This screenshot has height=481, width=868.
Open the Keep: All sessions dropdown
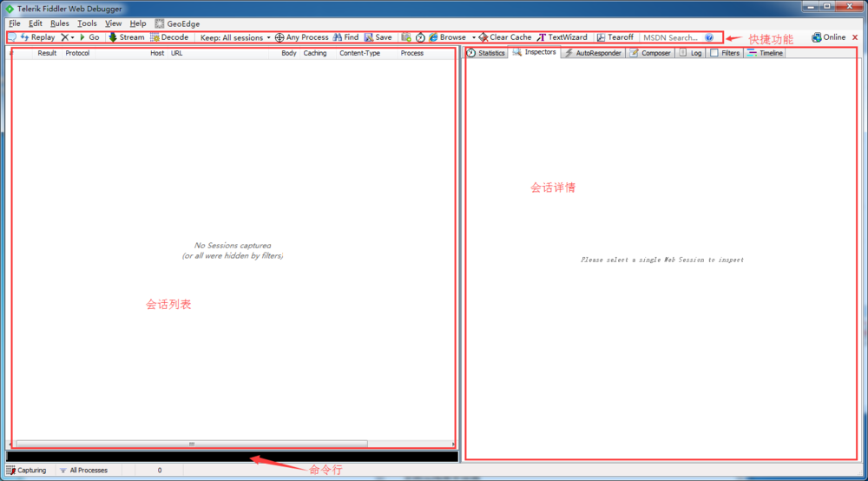(235, 37)
